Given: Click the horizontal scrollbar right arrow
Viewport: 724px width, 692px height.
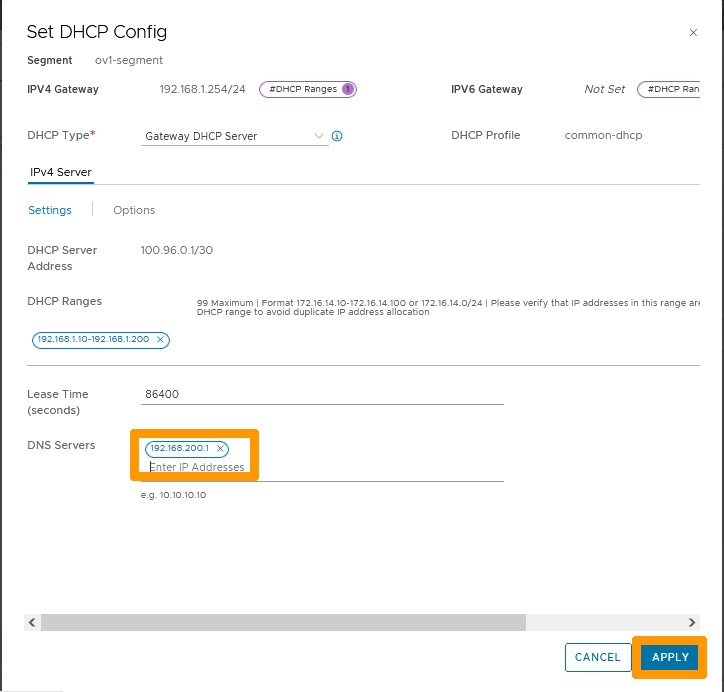Looking at the screenshot, I should 692,622.
